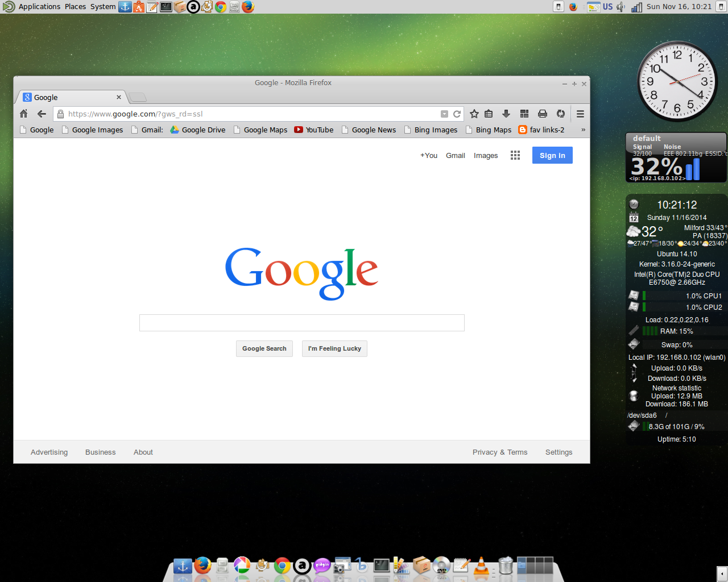
Task: Open a new tab with the blank tab button
Action: 137,97
